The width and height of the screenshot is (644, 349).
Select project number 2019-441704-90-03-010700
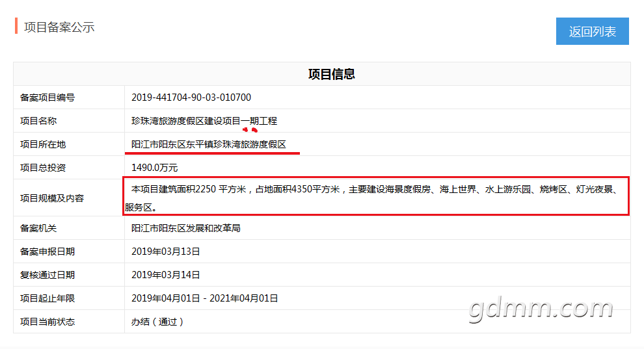[191, 97]
